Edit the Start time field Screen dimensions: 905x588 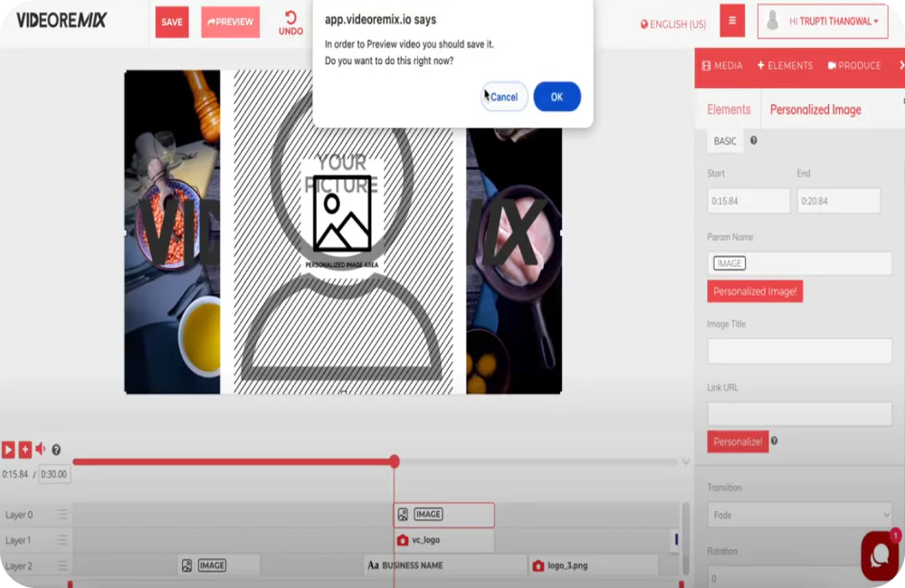tap(748, 201)
